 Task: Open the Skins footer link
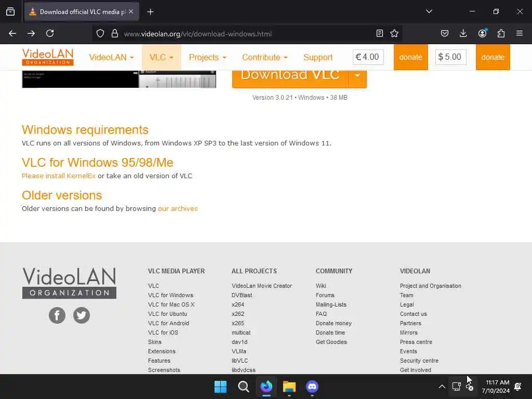(155, 342)
